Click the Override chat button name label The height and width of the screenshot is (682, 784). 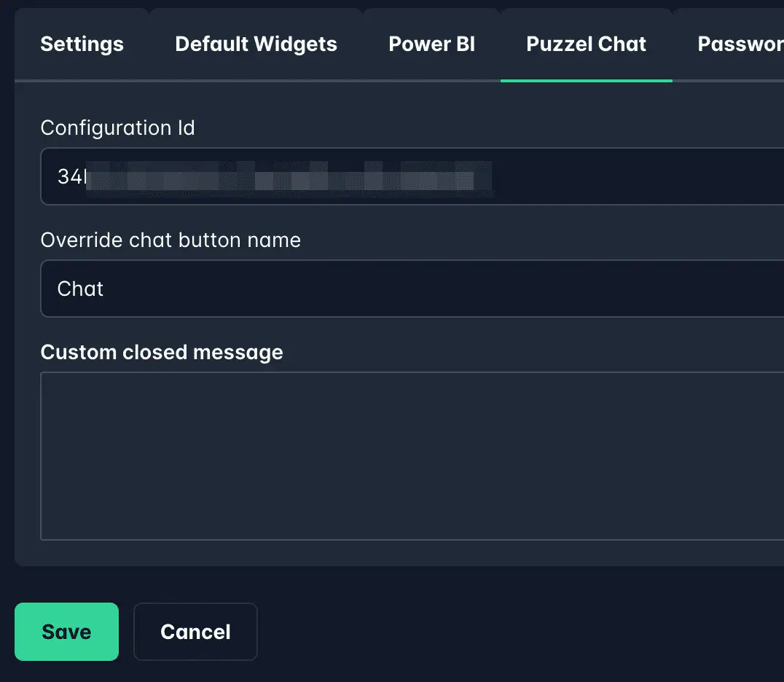[x=170, y=240]
